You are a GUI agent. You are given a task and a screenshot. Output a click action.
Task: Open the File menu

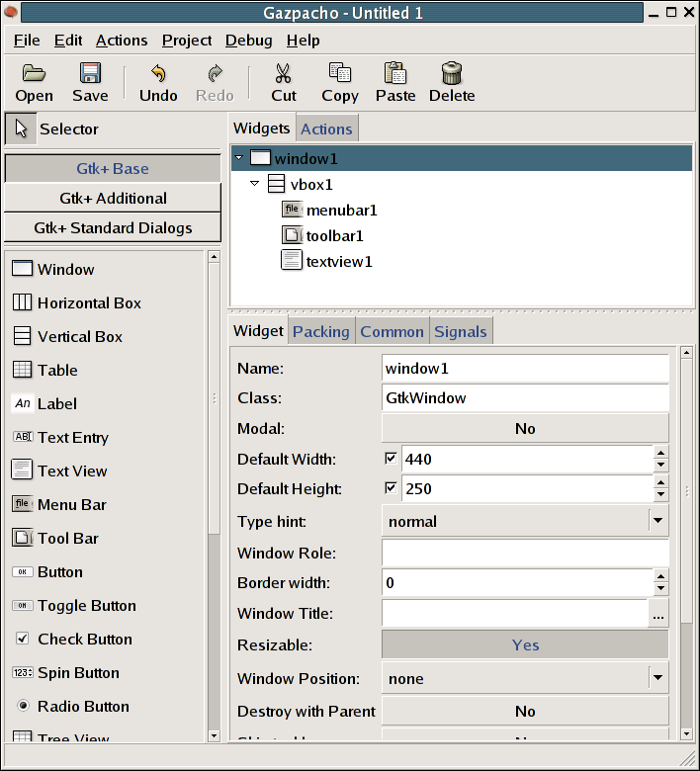(x=27, y=41)
